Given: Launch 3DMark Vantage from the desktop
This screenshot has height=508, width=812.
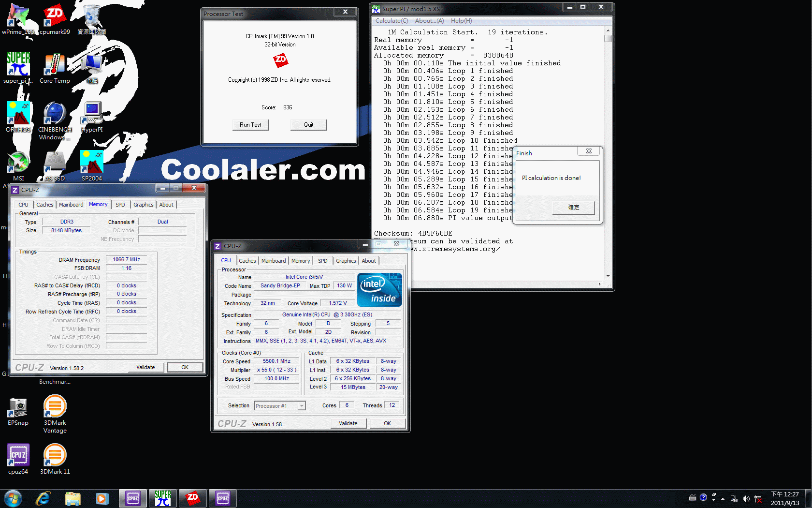Looking at the screenshot, I should point(55,414).
